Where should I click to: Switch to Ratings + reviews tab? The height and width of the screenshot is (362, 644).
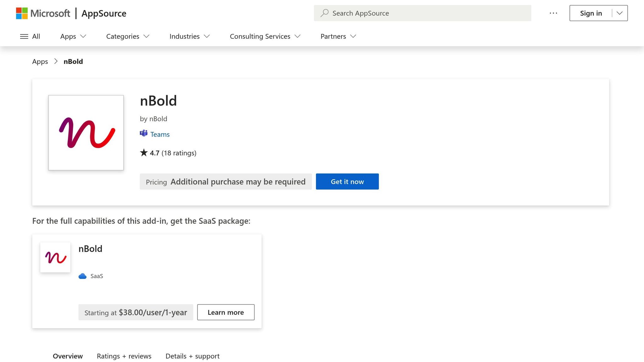[124, 356]
